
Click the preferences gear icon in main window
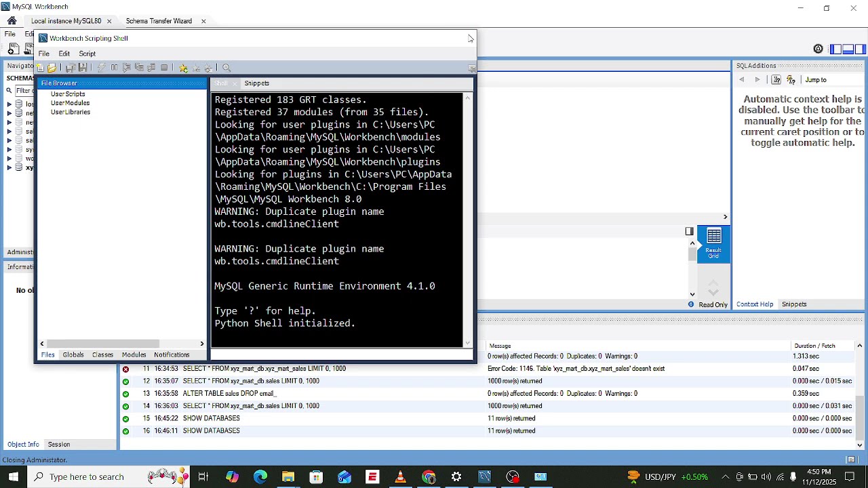click(x=818, y=49)
